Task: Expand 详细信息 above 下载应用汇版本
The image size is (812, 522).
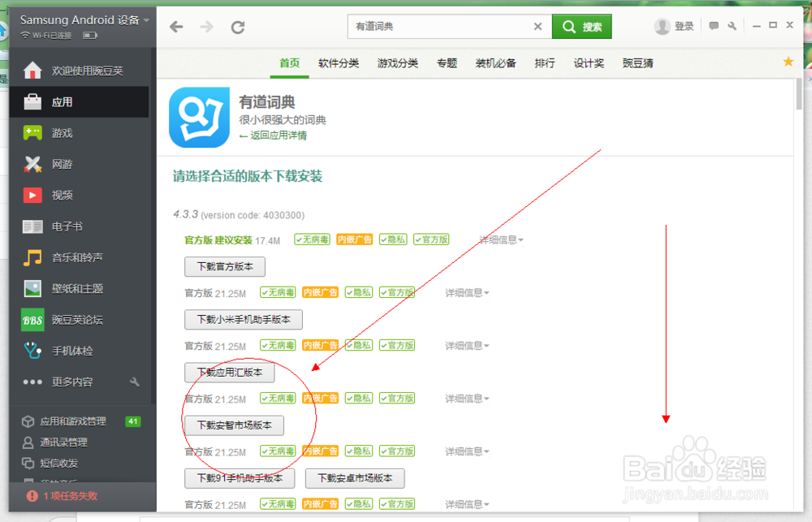Action: point(467,346)
